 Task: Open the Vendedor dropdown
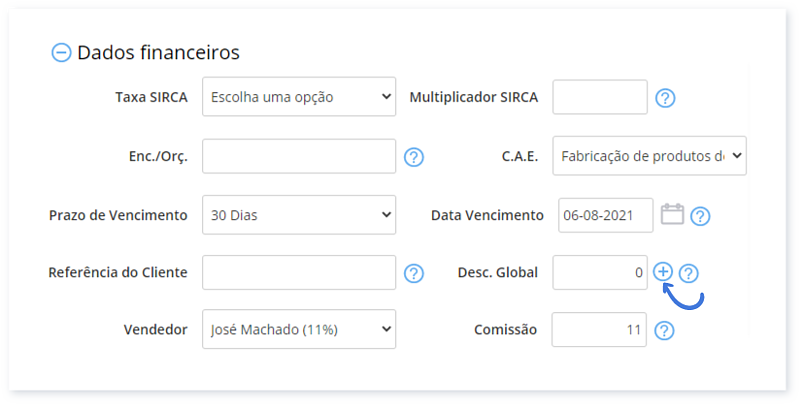[299, 330]
